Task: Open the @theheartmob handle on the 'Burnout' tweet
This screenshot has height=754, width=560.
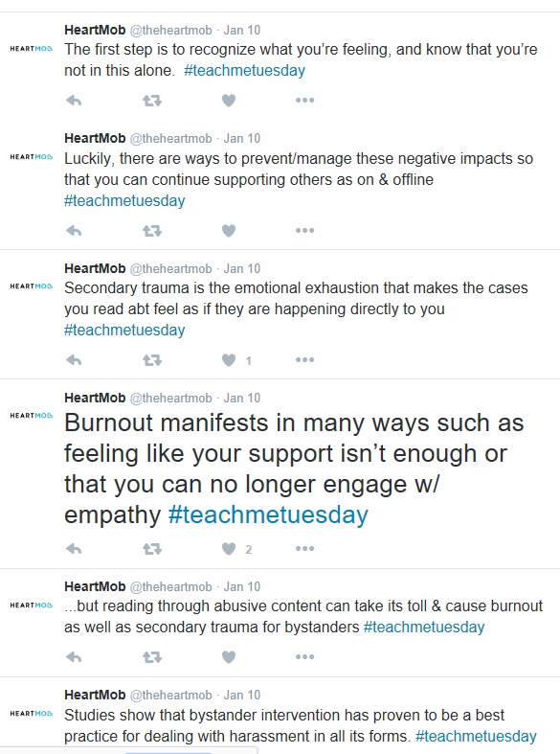Action: (x=170, y=399)
